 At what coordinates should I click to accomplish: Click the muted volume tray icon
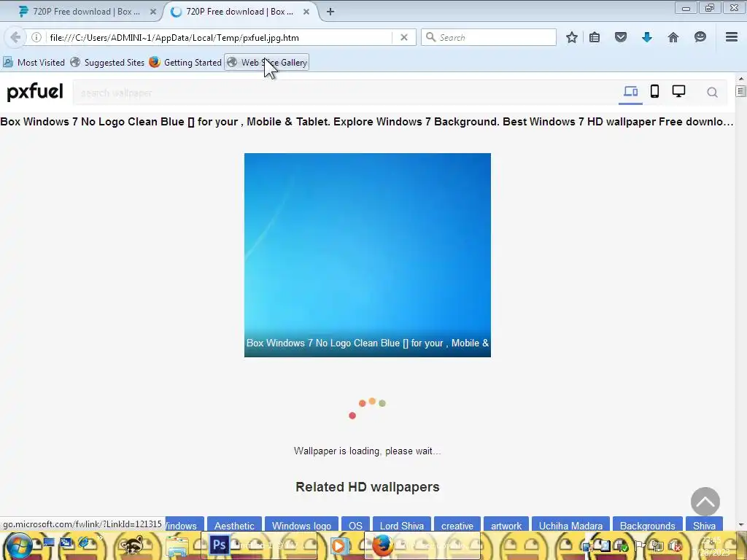675,546
